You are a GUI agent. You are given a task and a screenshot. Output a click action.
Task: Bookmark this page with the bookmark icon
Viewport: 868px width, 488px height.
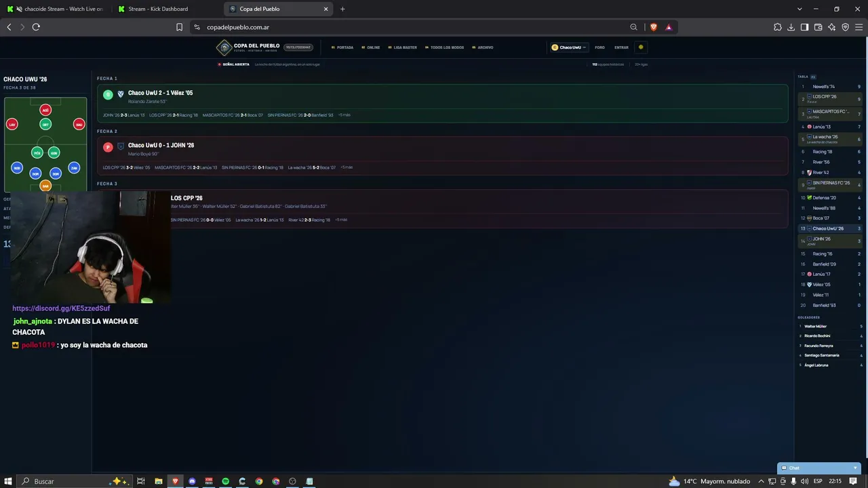coord(179,27)
